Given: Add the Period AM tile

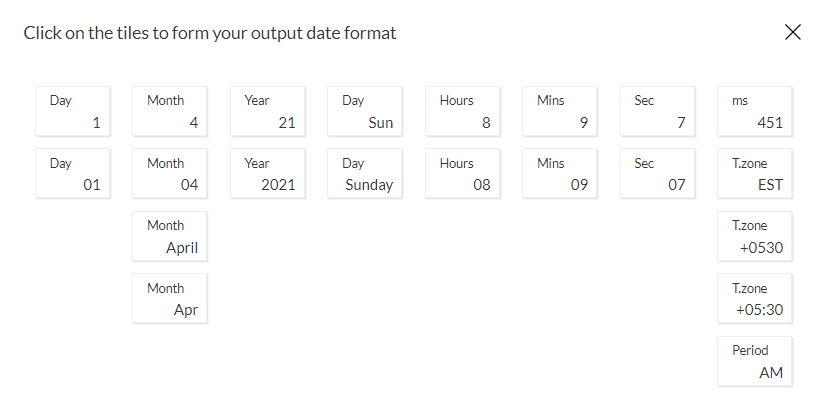Looking at the screenshot, I should [x=755, y=361].
